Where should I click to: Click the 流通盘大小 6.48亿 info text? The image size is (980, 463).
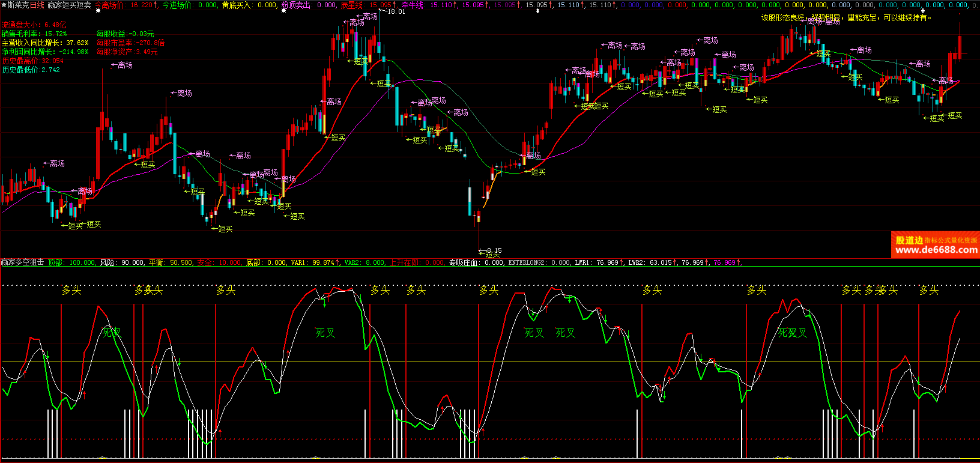click(34, 25)
